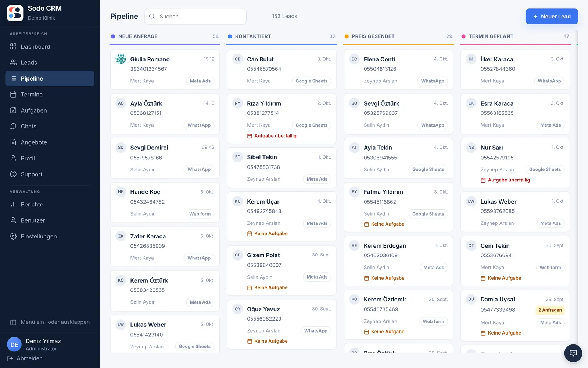
Task: Click the CB avatar on Can Bulut card
Action: click(238, 59)
